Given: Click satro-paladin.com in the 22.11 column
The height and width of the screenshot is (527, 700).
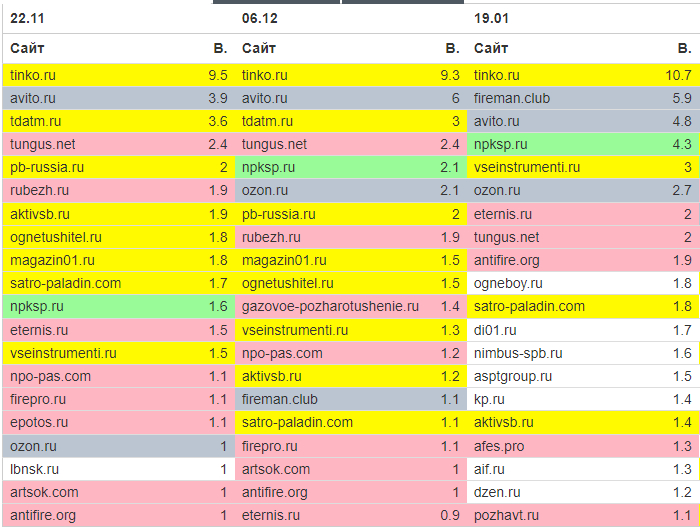Looking at the screenshot, I should (x=65, y=283).
